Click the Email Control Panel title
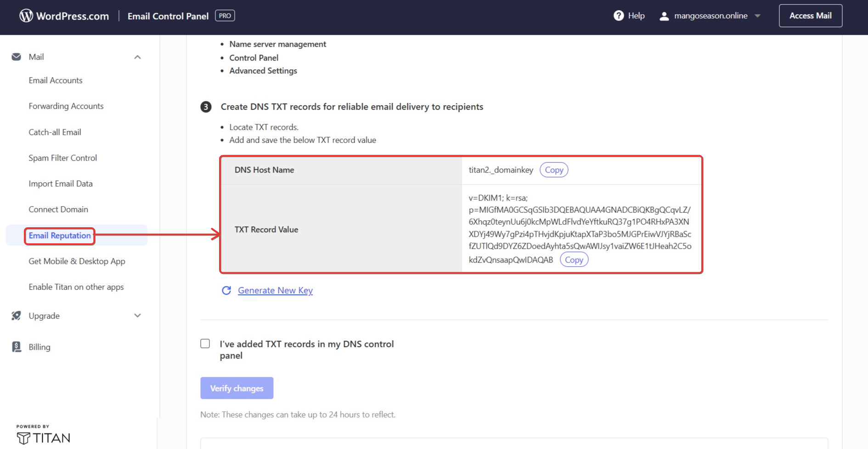868x449 pixels. point(168,16)
